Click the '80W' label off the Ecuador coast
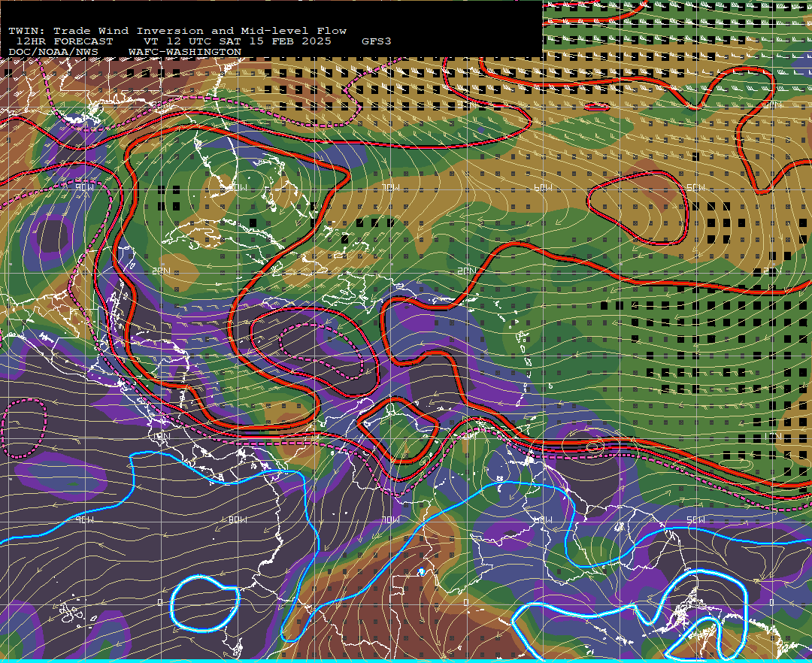Viewport: 812px width, 663px height. click(x=238, y=519)
